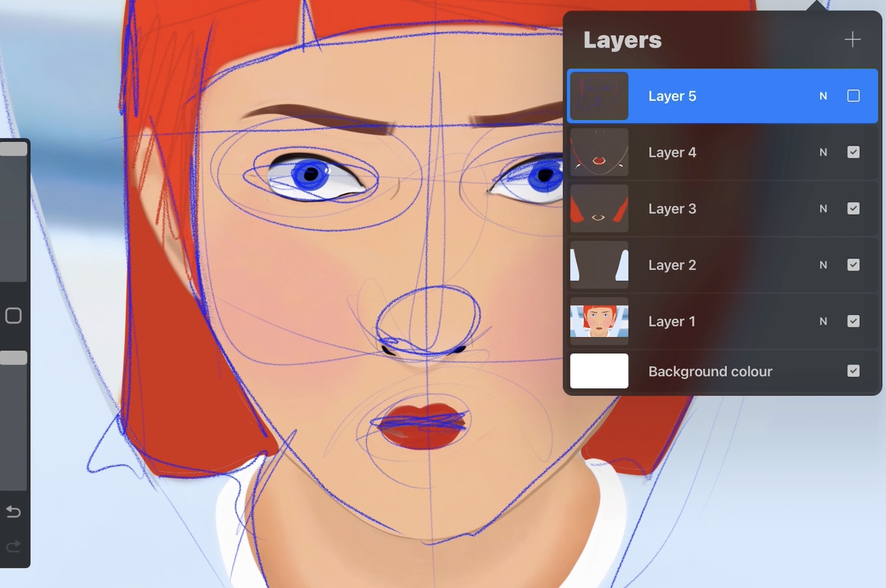Click the white Background colour swatch

pyautogui.click(x=599, y=371)
